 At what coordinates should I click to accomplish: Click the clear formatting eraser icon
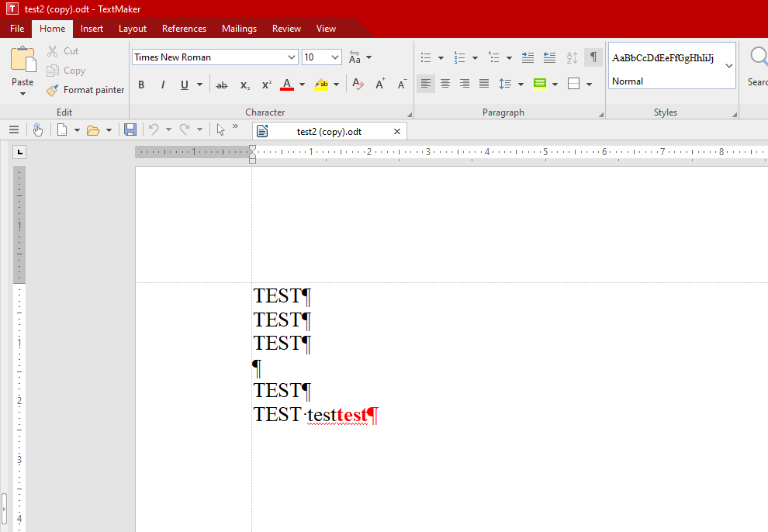[358, 85]
